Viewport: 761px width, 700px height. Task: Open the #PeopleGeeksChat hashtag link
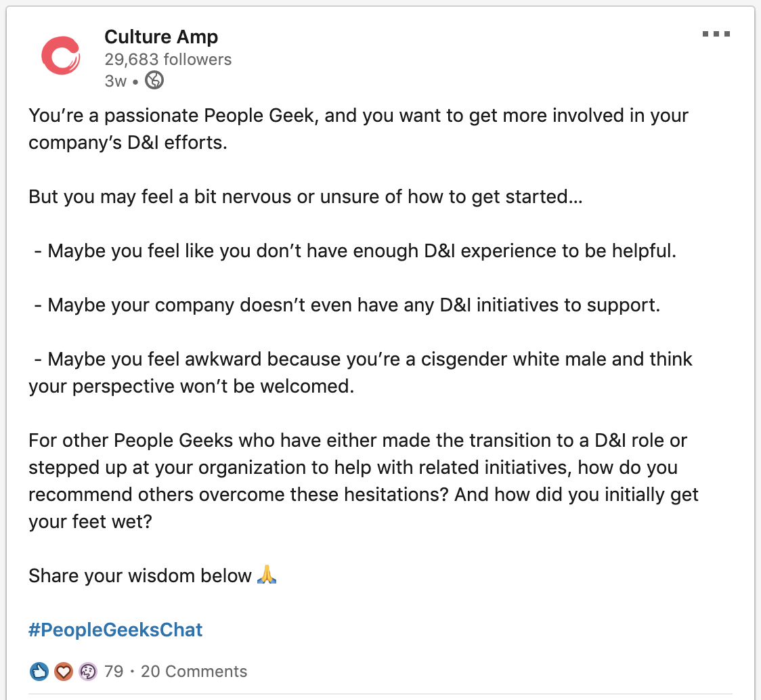tap(116, 630)
